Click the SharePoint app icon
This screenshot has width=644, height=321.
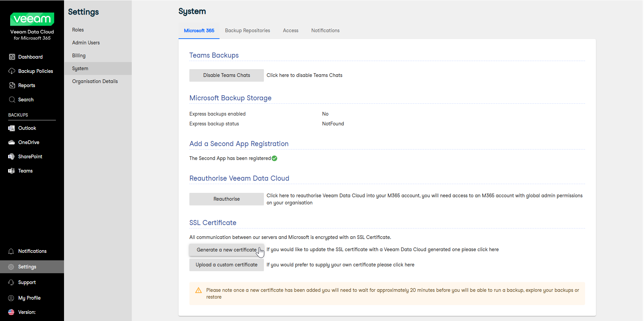point(12,157)
